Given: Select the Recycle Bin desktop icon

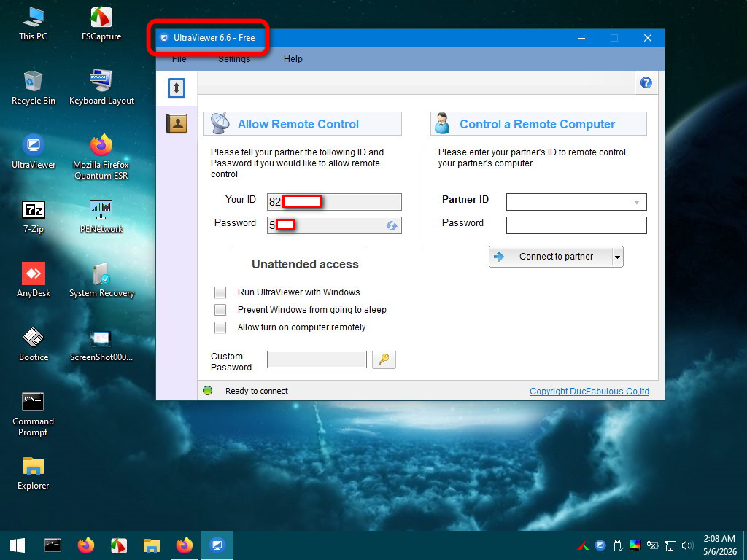Looking at the screenshot, I should point(34,87).
